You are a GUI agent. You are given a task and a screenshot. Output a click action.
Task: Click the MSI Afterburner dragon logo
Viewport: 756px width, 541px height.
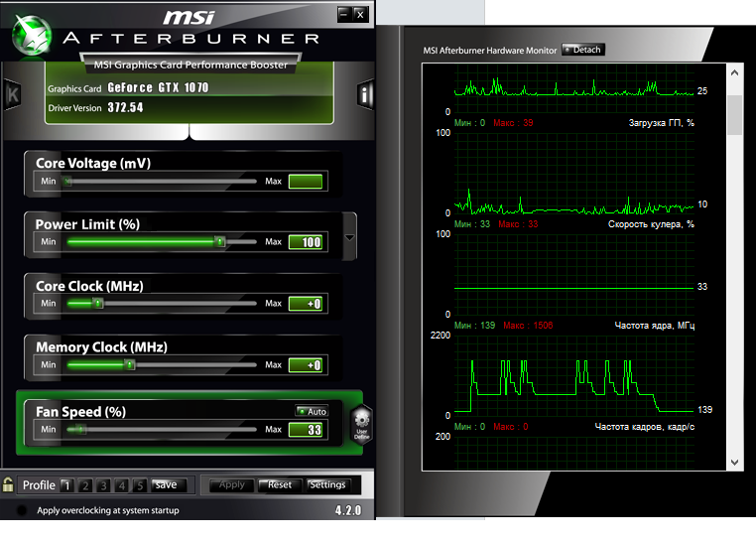tap(32, 35)
